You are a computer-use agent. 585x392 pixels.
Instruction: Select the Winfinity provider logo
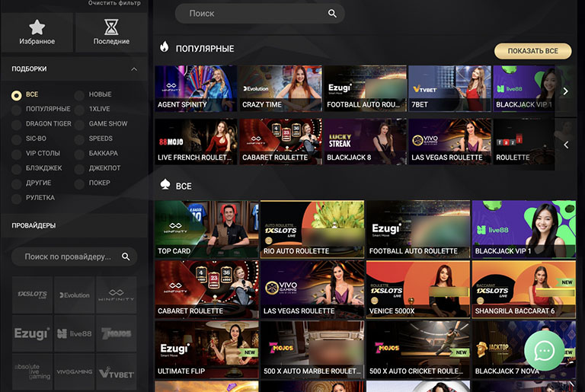point(117,295)
